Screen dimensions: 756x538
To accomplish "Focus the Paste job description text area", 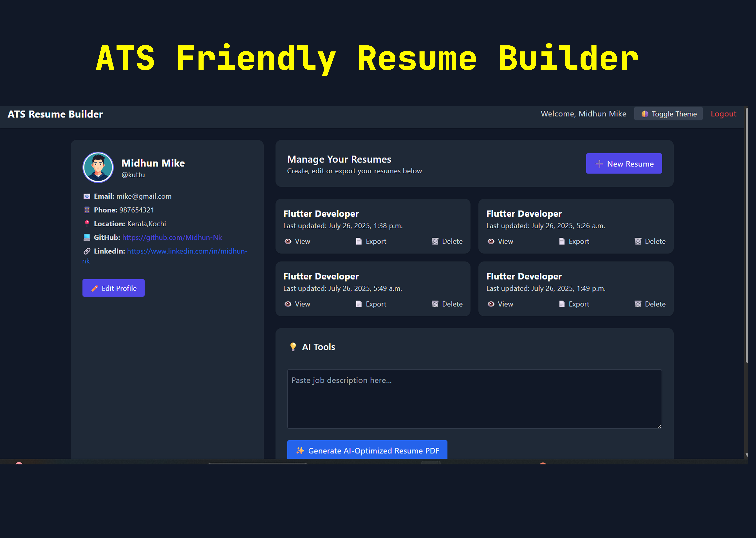I will click(474, 399).
